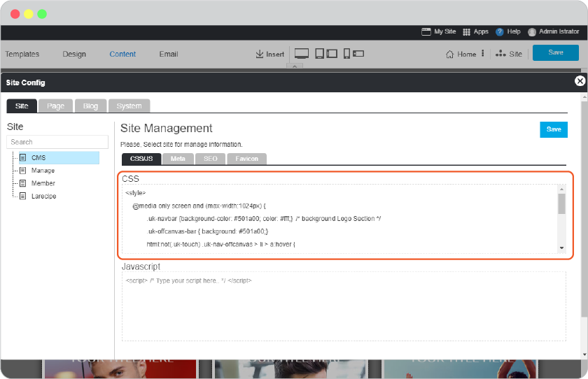
Task: Click the CMS page icon in tree
Action: [x=23, y=157]
